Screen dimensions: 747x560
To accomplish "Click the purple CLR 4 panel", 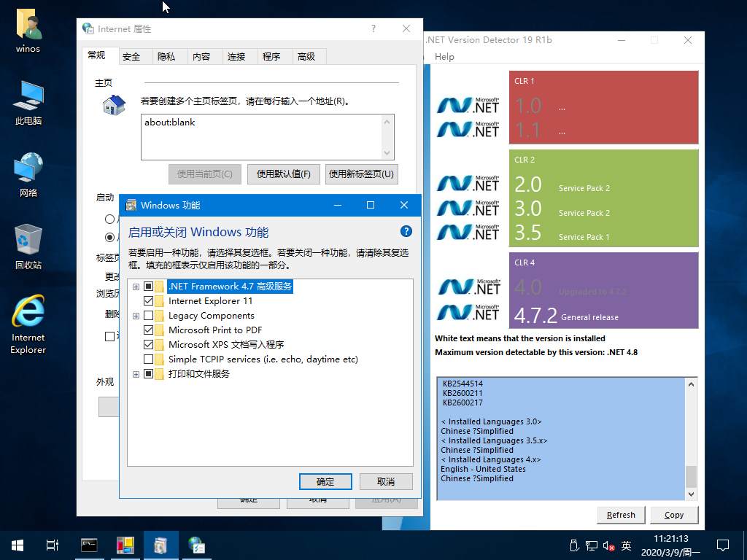I will pos(603,290).
